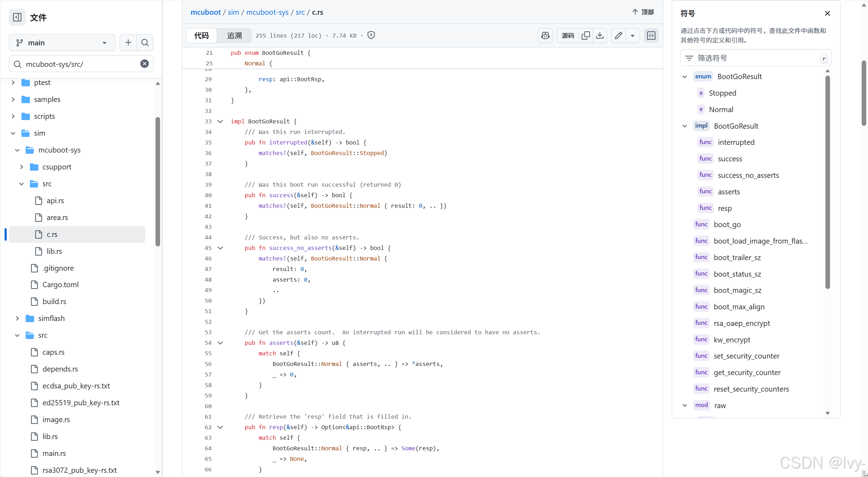The width and height of the screenshot is (868, 477).
Task: Select the 代码 code tab
Action: pyautogui.click(x=202, y=36)
